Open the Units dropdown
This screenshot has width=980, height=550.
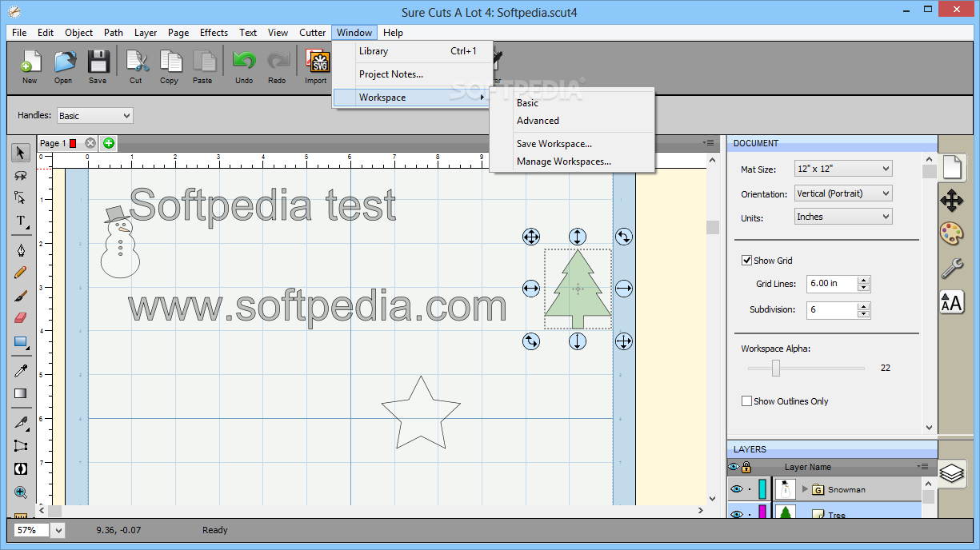[x=843, y=217]
